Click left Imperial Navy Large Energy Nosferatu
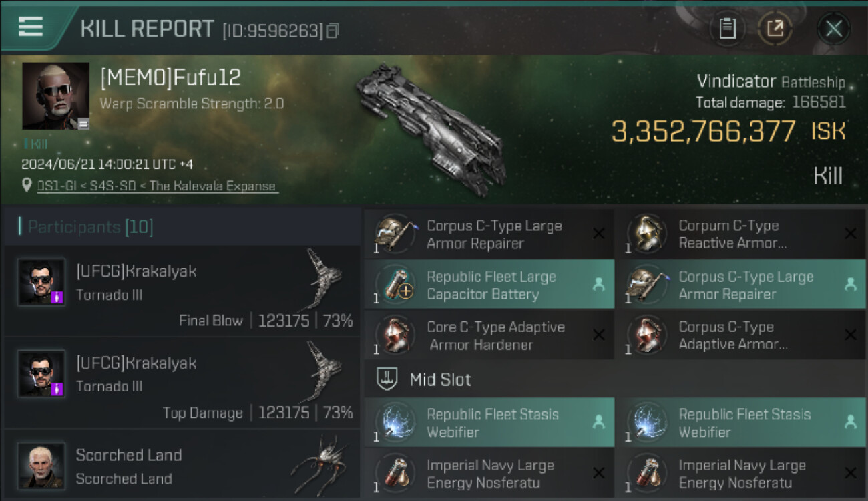Image resolution: width=868 pixels, height=501 pixels. point(489,473)
